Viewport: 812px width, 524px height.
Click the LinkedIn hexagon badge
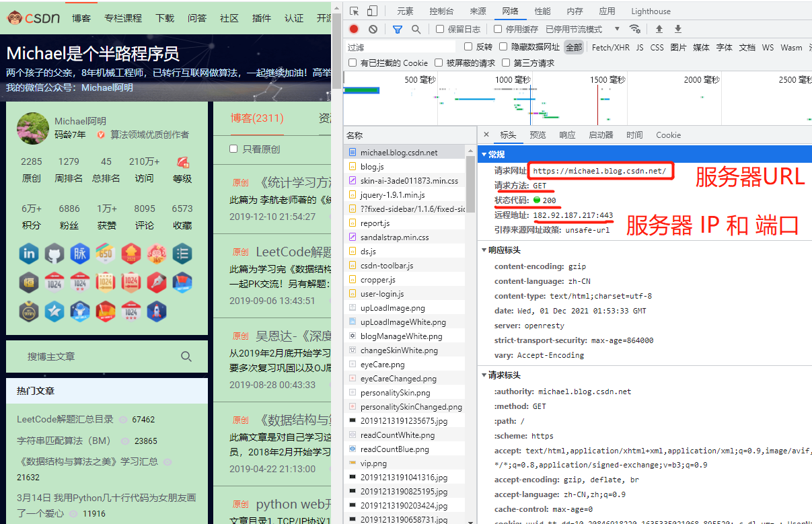point(29,254)
